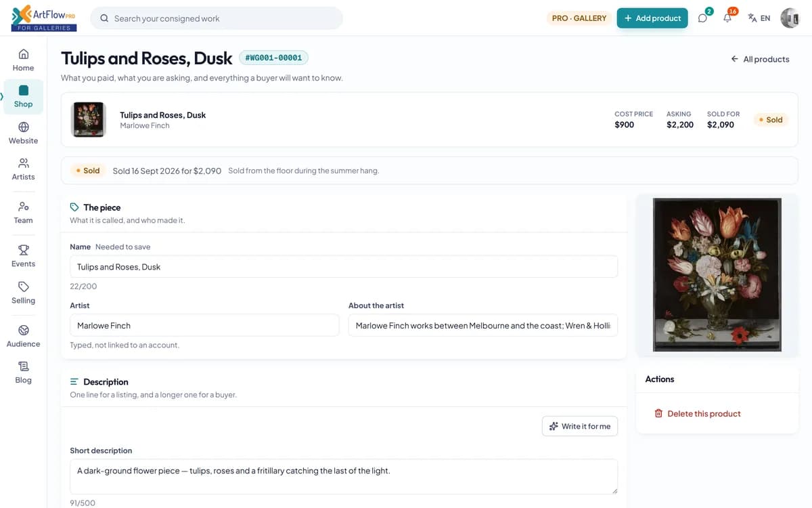Viewport: 812px width, 508px height.
Task: Click Write it for me button
Action: click(580, 426)
